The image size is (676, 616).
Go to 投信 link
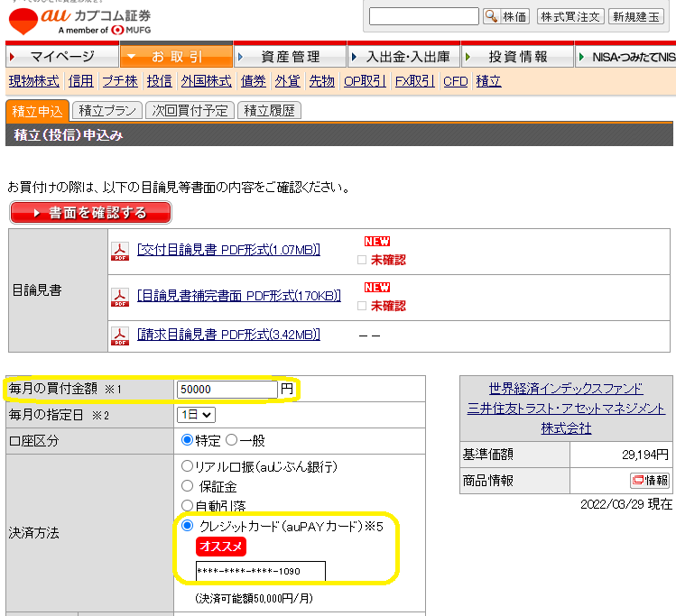click(x=159, y=81)
